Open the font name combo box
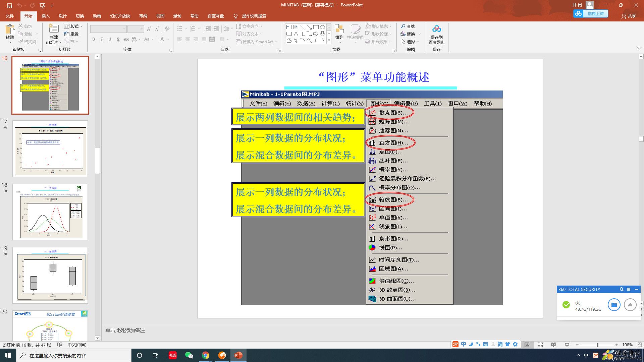The image size is (644, 362). 108,29
